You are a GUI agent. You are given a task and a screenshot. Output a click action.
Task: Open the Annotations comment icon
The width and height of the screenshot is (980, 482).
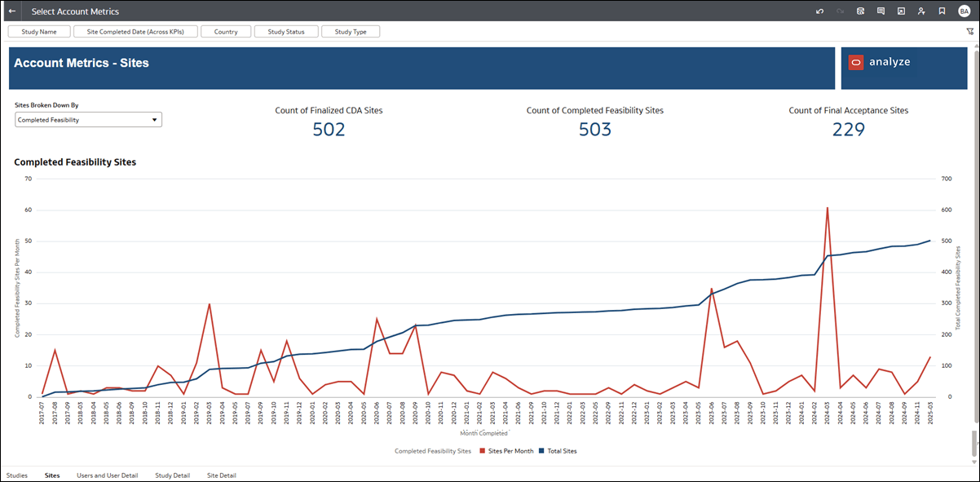pos(881,11)
